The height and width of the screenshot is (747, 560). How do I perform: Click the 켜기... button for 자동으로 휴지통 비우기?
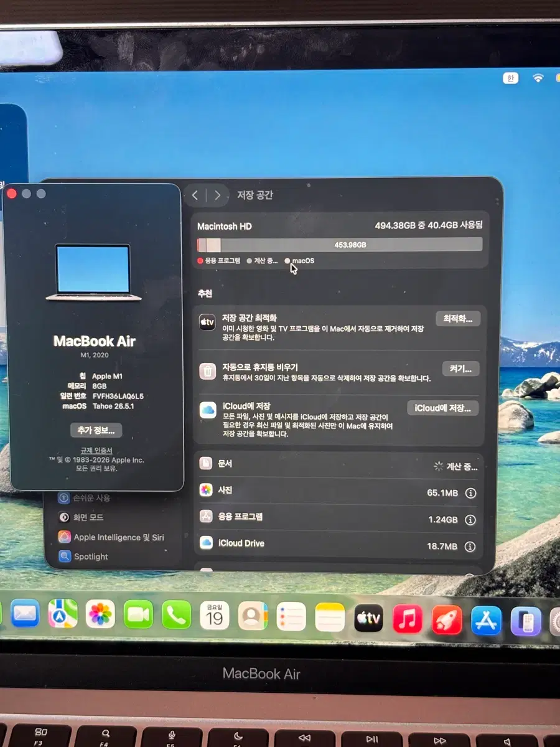tap(461, 369)
